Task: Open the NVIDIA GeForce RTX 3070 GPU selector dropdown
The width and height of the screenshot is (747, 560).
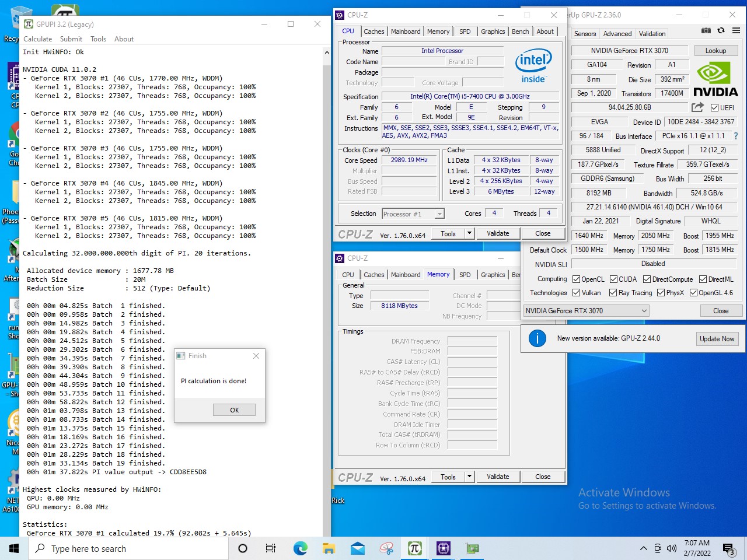Action: [586, 311]
